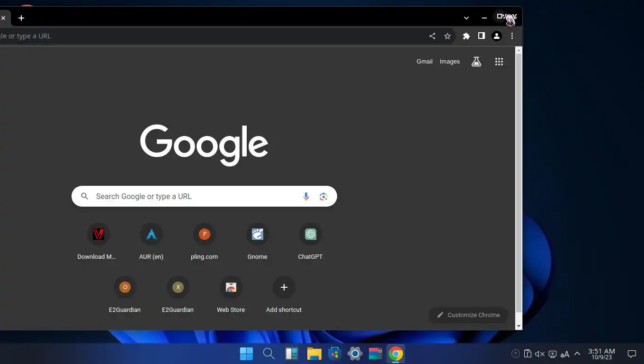Viewport: 644px width, 364px height.
Task: Open the pling.com shortcut
Action: pyautogui.click(x=204, y=243)
